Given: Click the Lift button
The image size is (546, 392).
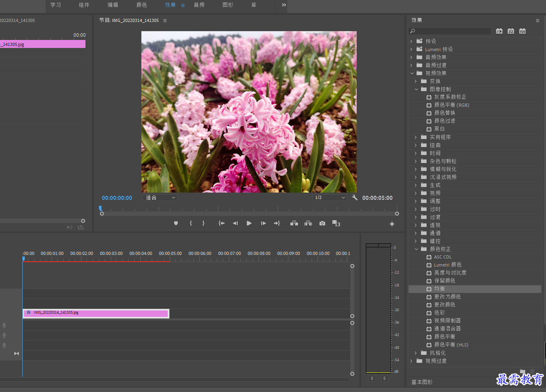Looking at the screenshot, I should pos(294,223).
